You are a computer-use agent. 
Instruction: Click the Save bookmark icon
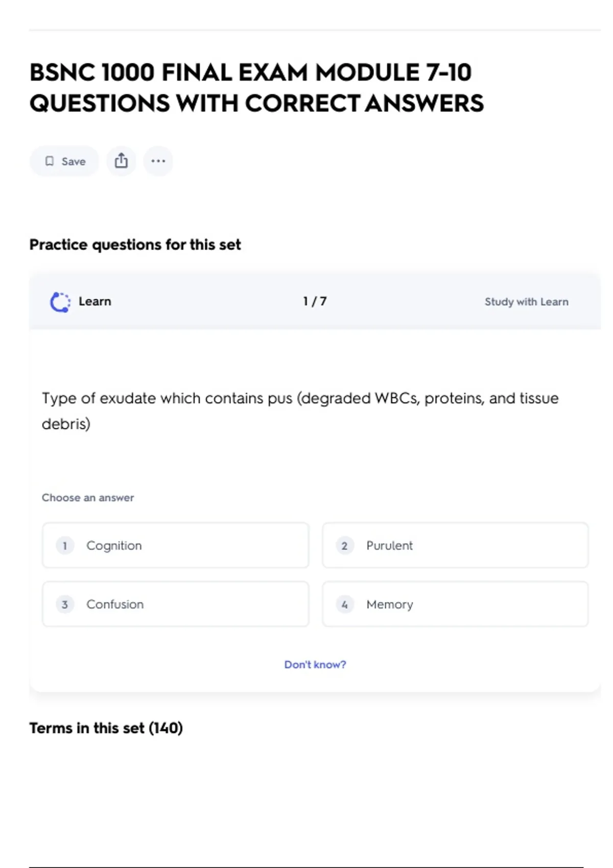pyautogui.click(x=50, y=161)
